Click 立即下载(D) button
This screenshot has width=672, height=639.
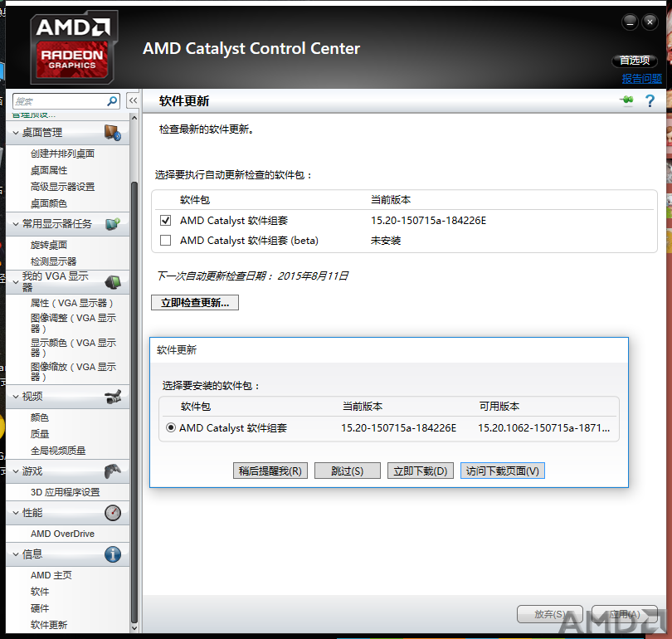pyautogui.click(x=421, y=471)
